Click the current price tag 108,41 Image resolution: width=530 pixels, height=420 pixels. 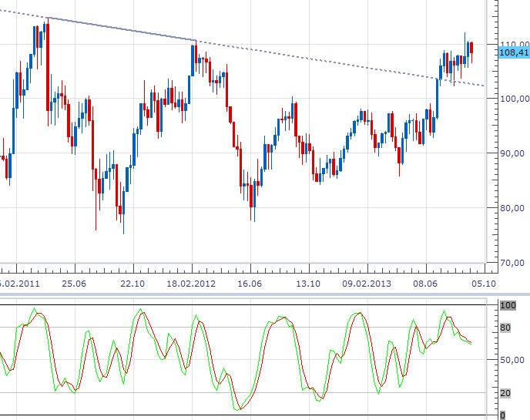(513, 52)
